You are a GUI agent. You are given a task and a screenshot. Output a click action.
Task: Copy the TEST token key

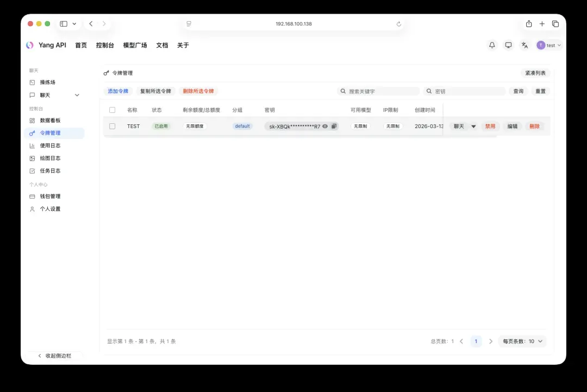point(334,126)
